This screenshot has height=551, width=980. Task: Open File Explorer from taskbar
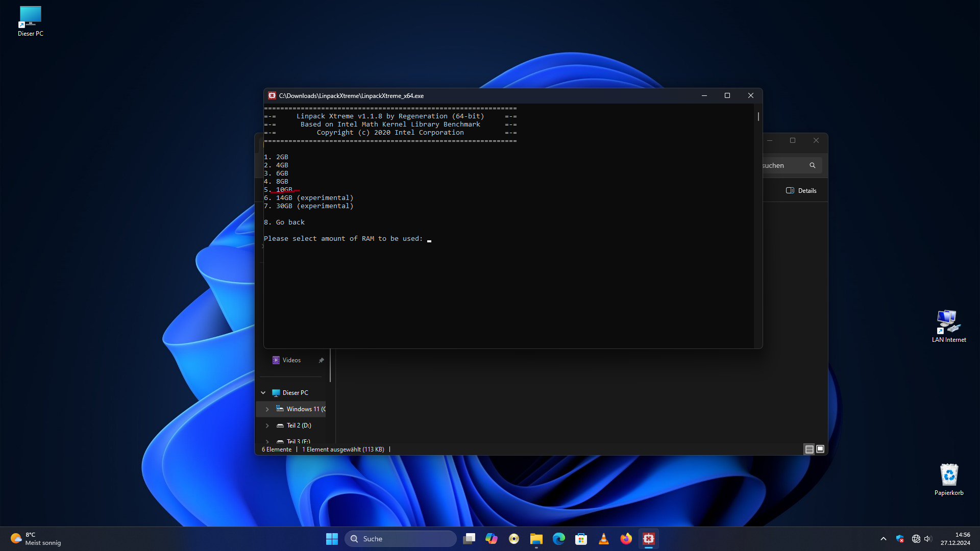536,539
